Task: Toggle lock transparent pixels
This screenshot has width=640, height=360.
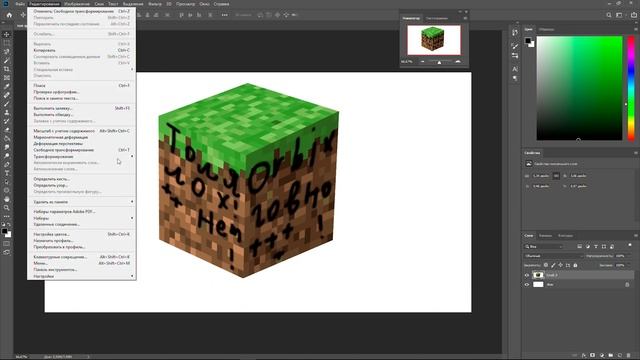Action: [546, 265]
